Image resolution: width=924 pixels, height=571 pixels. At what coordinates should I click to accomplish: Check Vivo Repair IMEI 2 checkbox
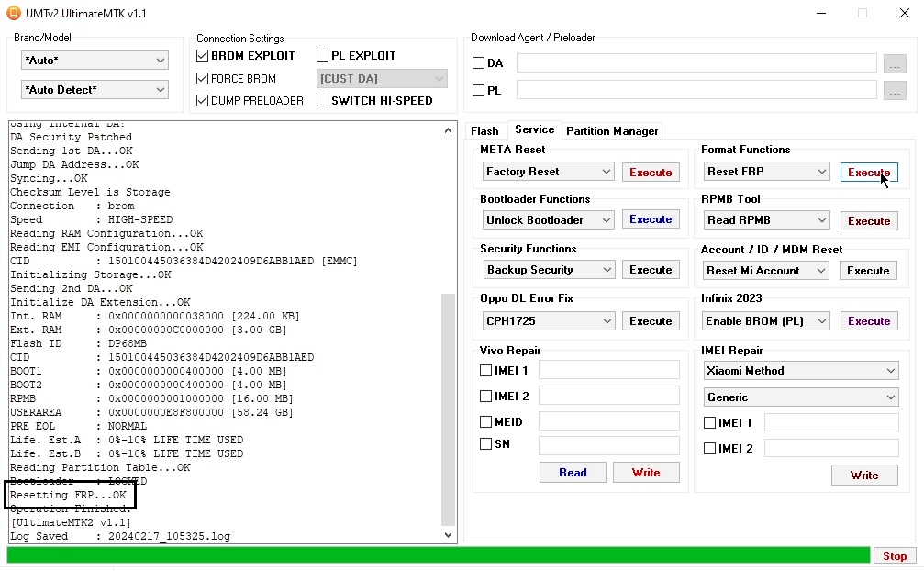coord(485,396)
